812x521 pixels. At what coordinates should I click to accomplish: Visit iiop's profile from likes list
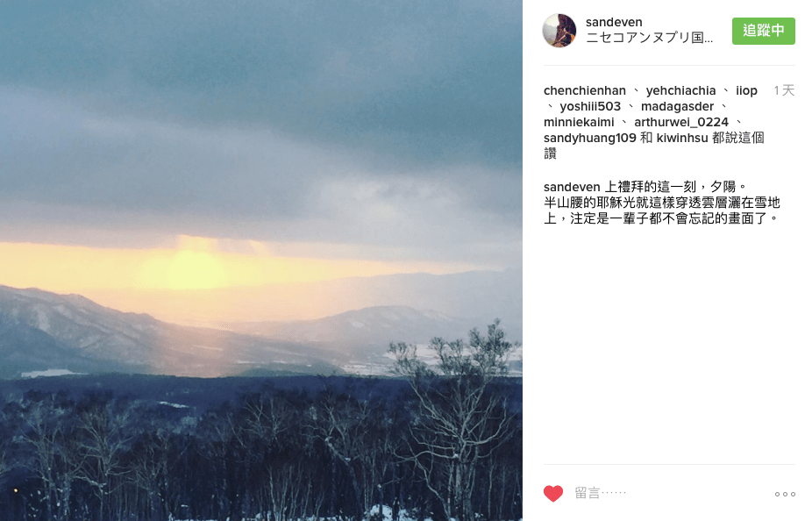tap(746, 90)
